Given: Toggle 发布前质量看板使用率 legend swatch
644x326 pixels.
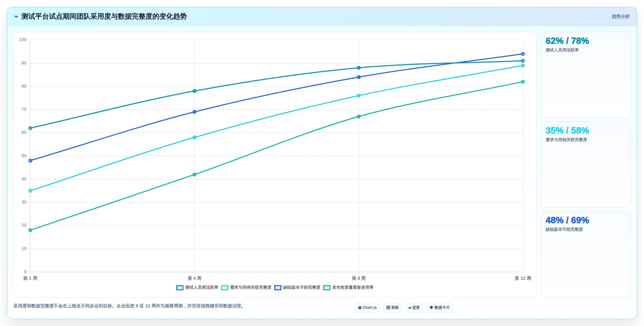Looking at the screenshot, I should [x=327, y=288].
